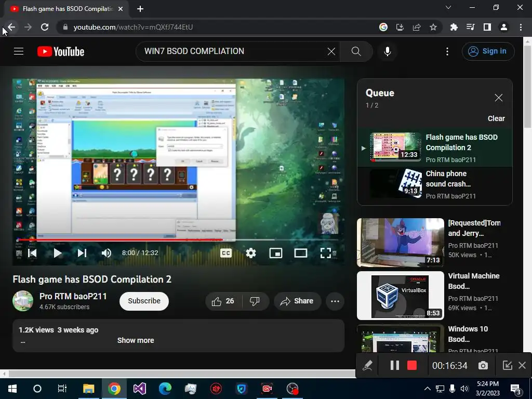Open Microsoft Edge from taskbar
Image resolution: width=532 pixels, height=399 pixels.
(x=165, y=389)
